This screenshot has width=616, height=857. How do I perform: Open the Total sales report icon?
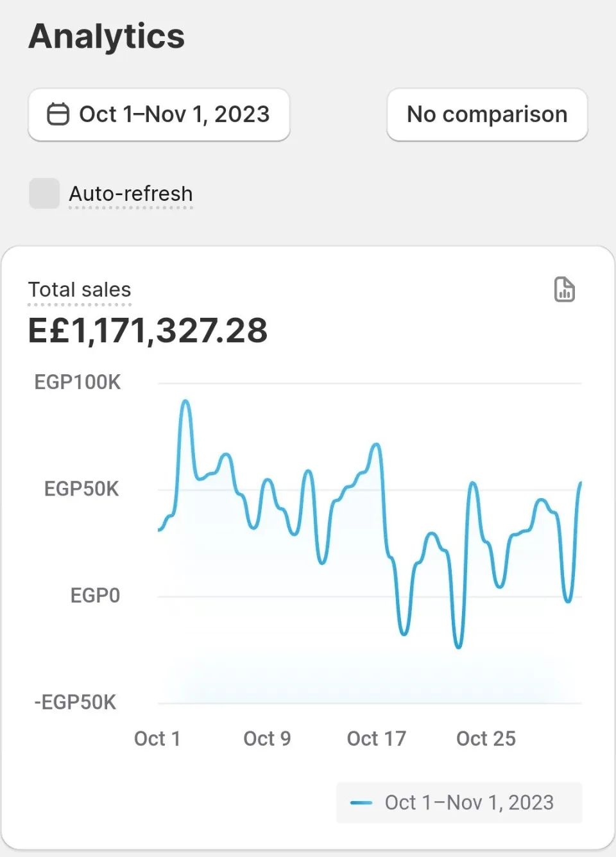565,290
